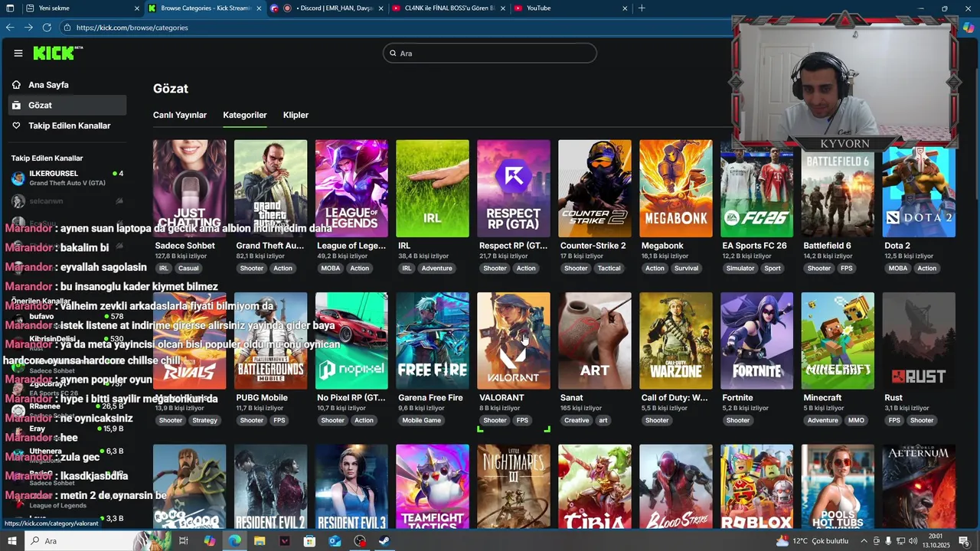
Task: Open Windows Start menu
Action: pyautogui.click(x=12, y=541)
